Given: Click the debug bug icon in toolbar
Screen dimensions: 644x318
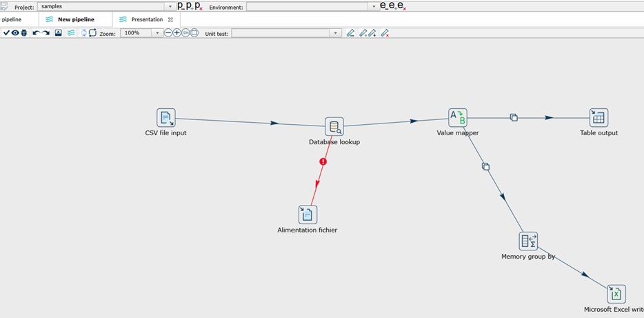Looking at the screenshot, I should [x=24, y=33].
